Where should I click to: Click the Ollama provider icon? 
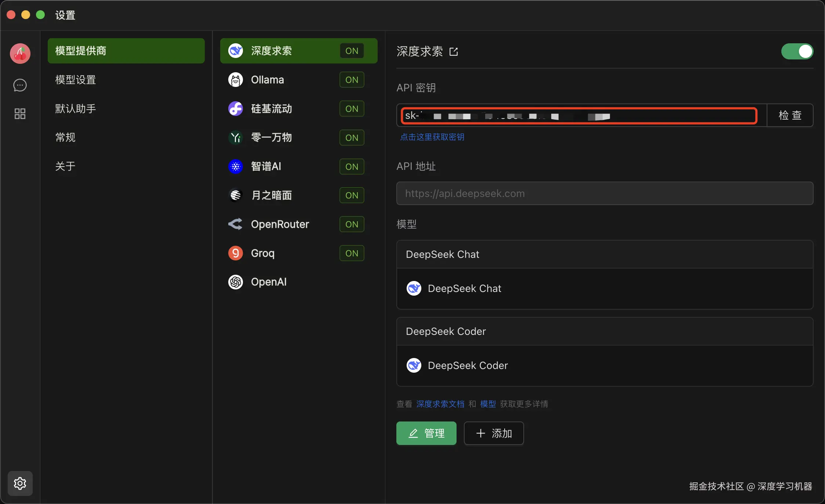[235, 80]
